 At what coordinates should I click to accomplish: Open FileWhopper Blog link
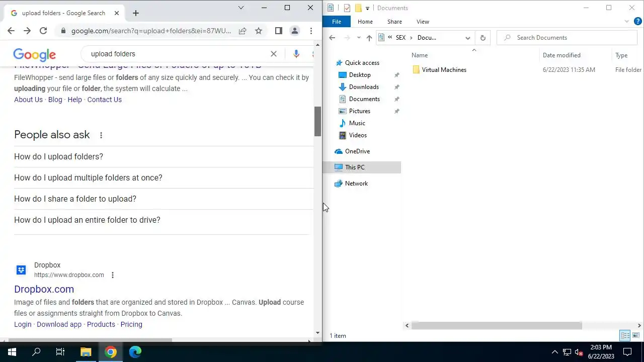[x=55, y=100]
